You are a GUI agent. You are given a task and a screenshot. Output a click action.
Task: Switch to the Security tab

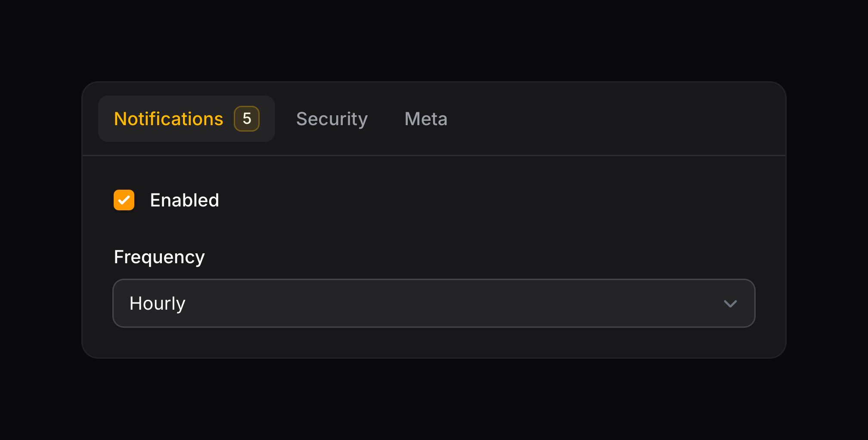pos(332,119)
